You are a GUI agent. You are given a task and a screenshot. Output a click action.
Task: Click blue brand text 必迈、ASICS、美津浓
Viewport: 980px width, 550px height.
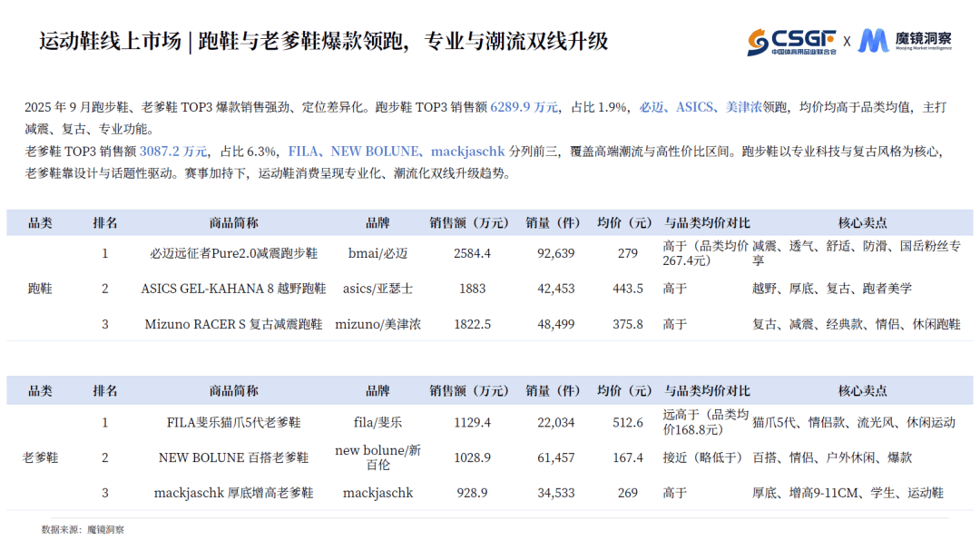[x=700, y=107]
